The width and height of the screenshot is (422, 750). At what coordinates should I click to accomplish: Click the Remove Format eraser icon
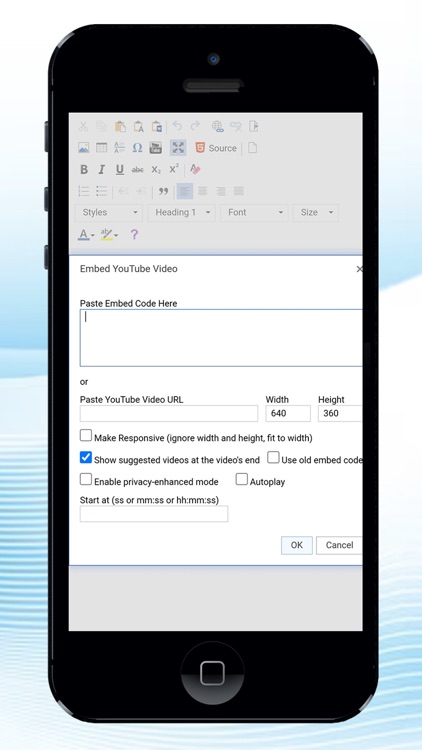pyautogui.click(x=195, y=169)
